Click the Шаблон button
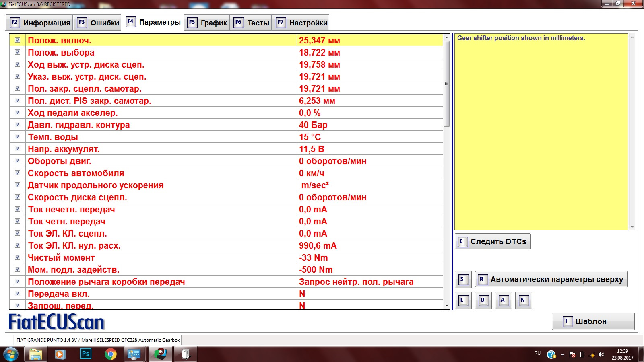Viewport: 644px width, 362px height. pyautogui.click(x=593, y=321)
